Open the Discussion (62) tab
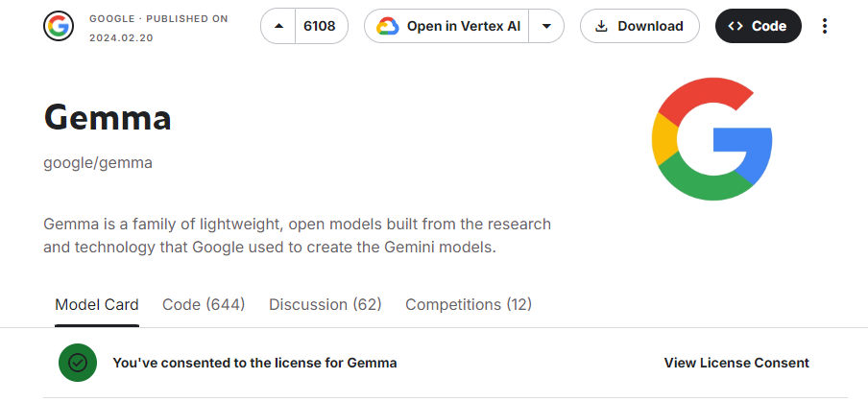Viewport: 868px width, 402px height. tap(325, 305)
